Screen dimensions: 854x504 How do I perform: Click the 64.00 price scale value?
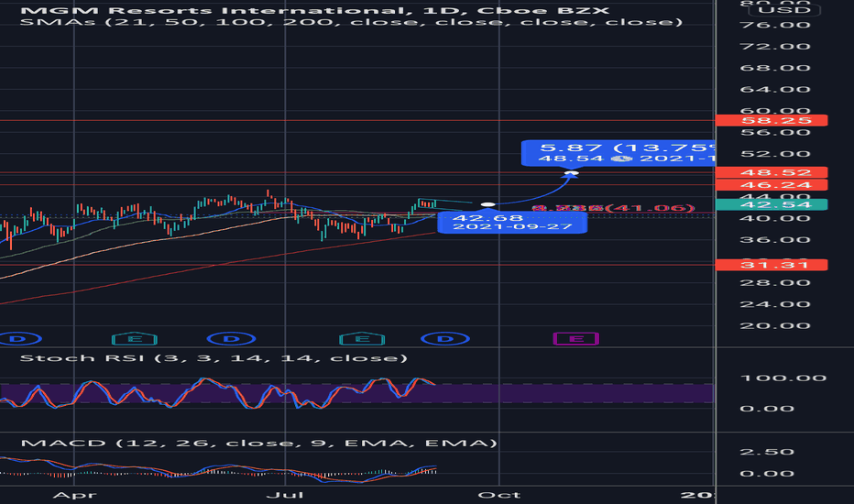775,90
